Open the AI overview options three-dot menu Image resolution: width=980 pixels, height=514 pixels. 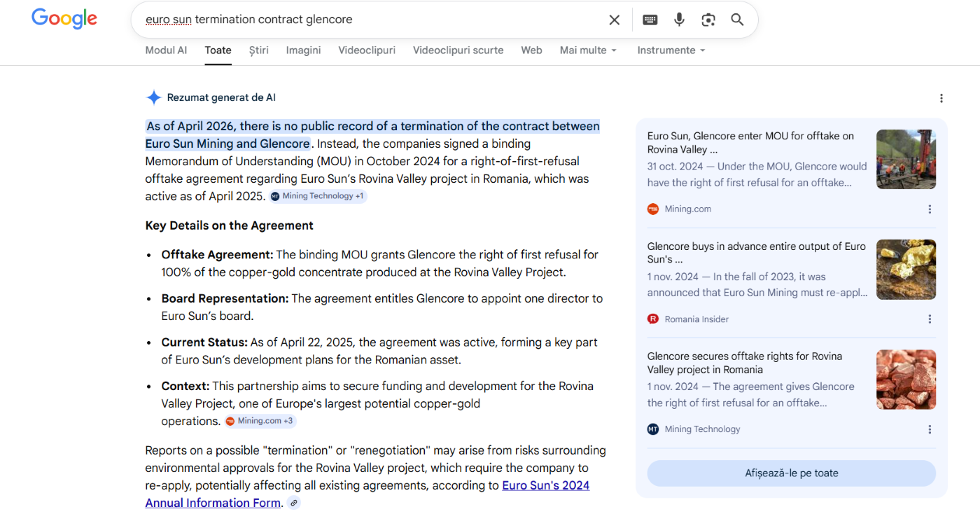[941, 98]
